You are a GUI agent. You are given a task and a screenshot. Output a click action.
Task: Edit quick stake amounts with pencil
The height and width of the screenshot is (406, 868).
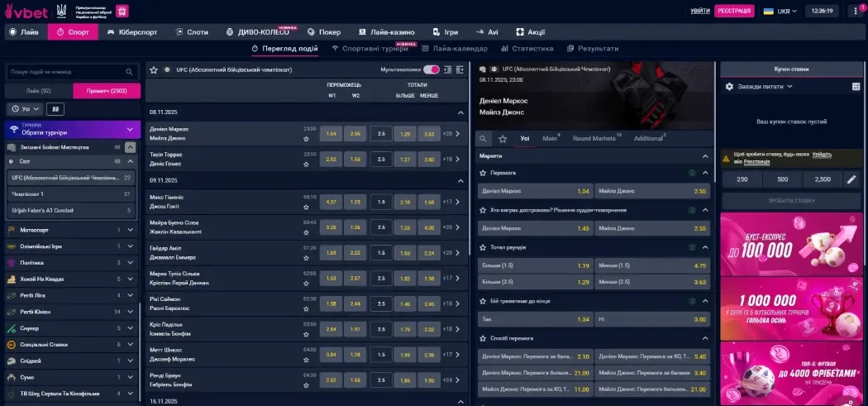851,179
